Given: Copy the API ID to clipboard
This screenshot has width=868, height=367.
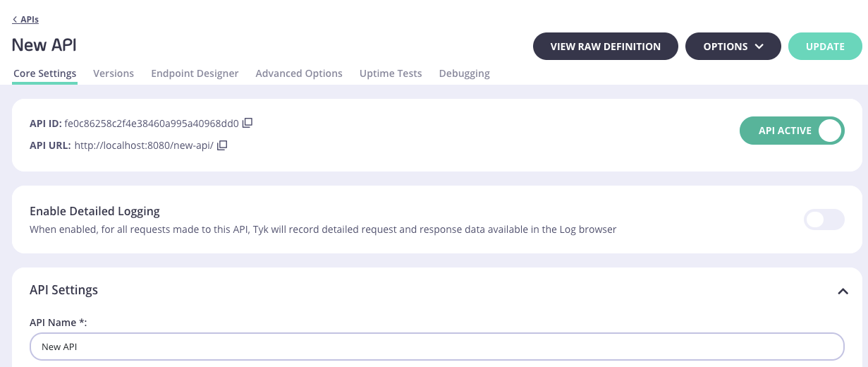Looking at the screenshot, I should pyautogui.click(x=247, y=123).
